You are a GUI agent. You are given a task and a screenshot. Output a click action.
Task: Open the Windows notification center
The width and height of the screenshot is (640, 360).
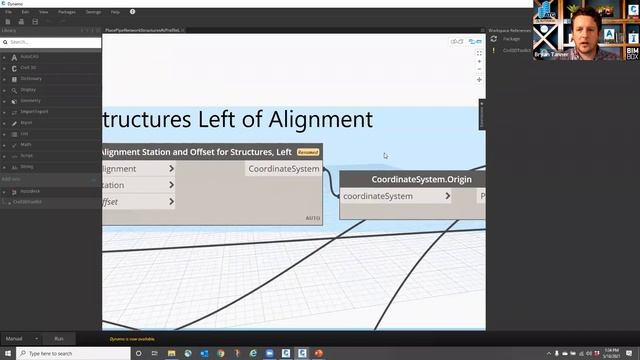click(x=629, y=353)
